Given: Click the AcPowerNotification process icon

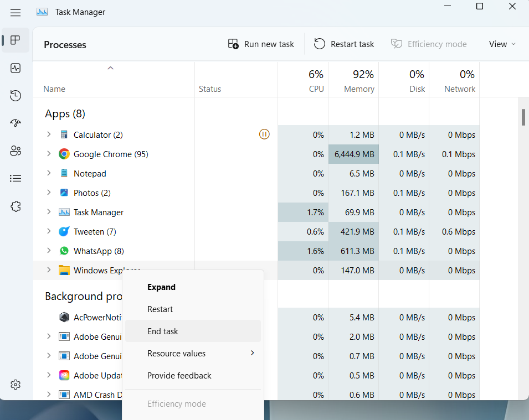Looking at the screenshot, I should 64,317.
